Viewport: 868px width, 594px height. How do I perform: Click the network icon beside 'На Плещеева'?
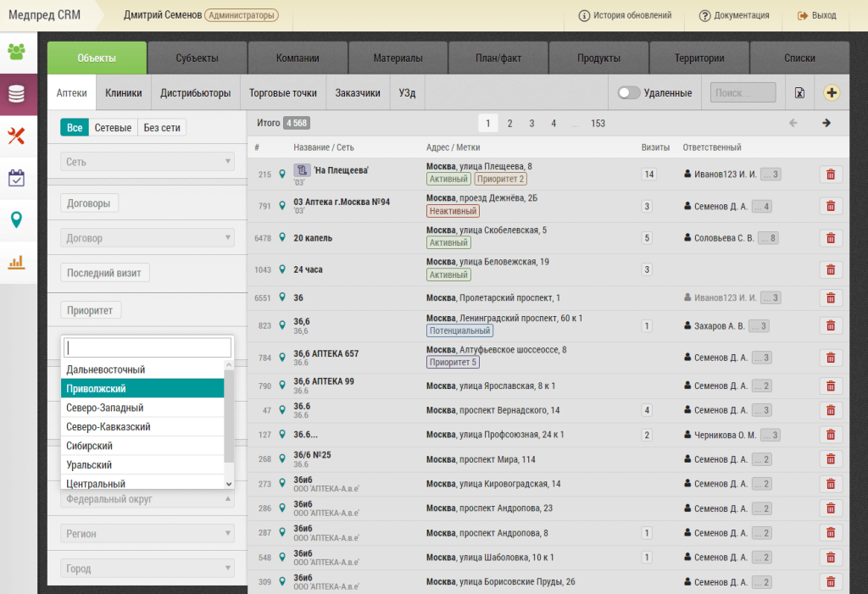click(x=302, y=170)
